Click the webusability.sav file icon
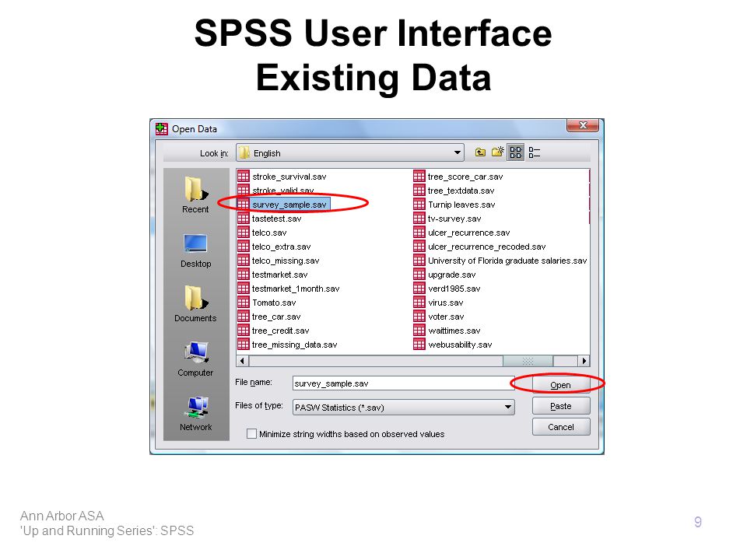Screen dimensions: 747x560 419,345
